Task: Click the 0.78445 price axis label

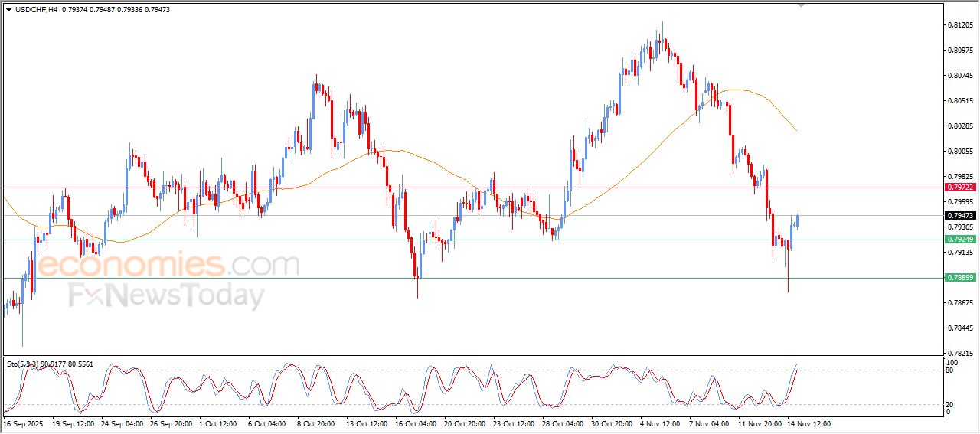Action: 960,328
